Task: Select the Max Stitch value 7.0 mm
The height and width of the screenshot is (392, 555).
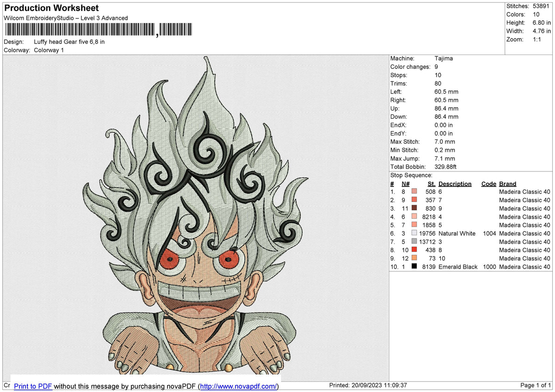Action: click(445, 141)
